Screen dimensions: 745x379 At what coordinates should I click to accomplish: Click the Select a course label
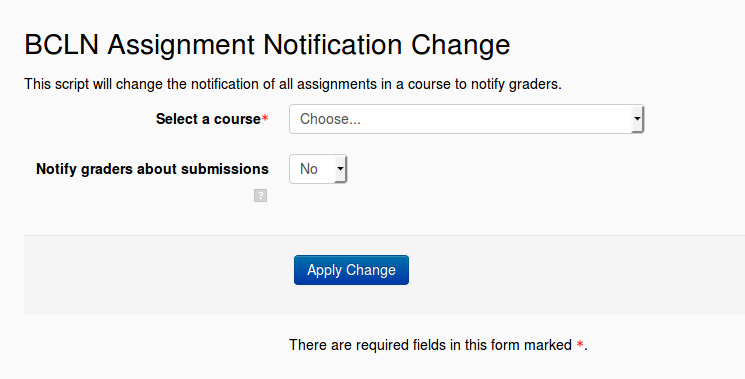click(x=208, y=119)
